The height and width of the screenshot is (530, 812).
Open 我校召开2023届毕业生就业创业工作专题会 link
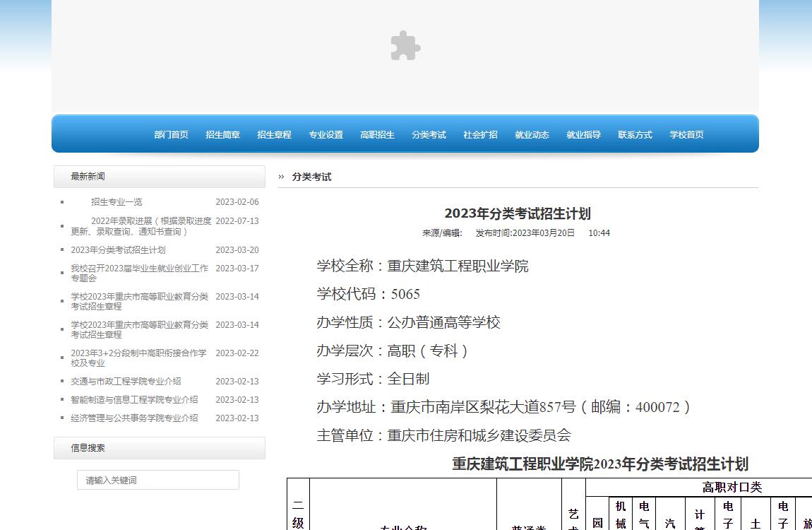tap(139, 273)
